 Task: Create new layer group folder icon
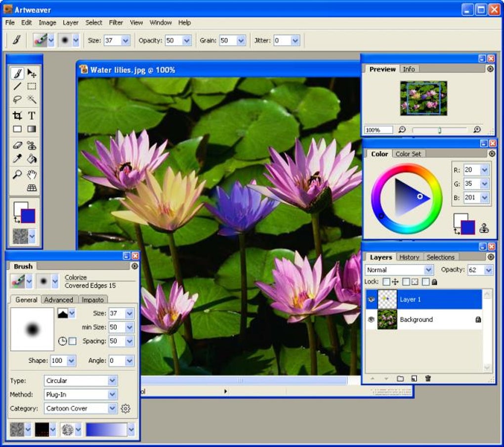400,378
